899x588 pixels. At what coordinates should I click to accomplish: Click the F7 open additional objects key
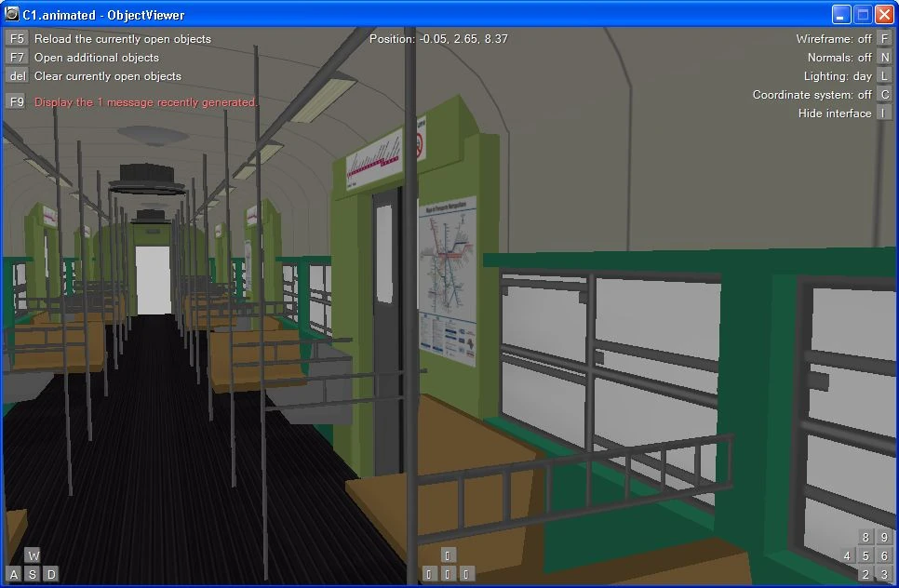(x=17, y=58)
